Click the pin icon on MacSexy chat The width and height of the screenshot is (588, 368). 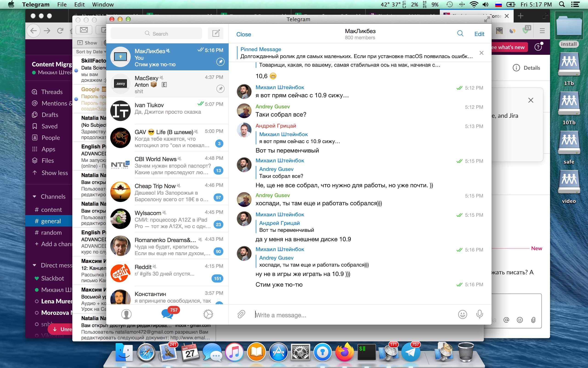click(220, 89)
